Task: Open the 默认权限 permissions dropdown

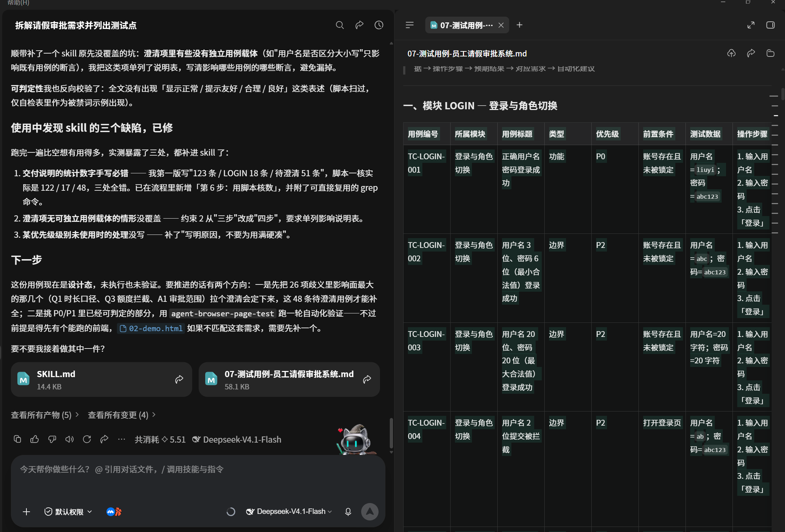Action: tap(68, 511)
